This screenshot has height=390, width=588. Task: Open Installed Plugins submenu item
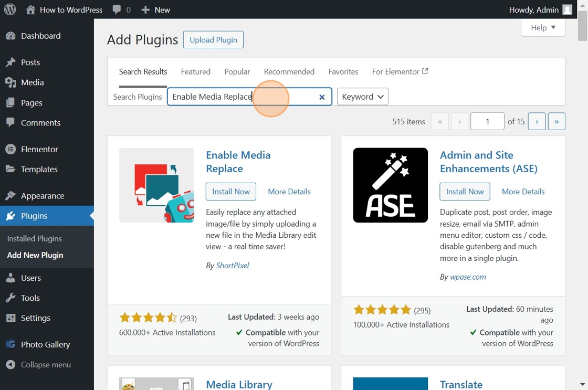click(x=35, y=238)
